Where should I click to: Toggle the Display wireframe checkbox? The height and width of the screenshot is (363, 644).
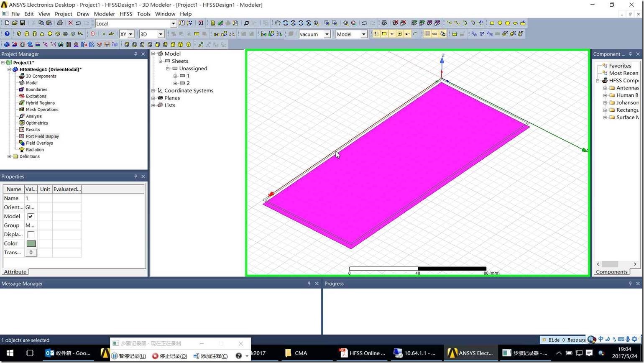click(x=31, y=235)
